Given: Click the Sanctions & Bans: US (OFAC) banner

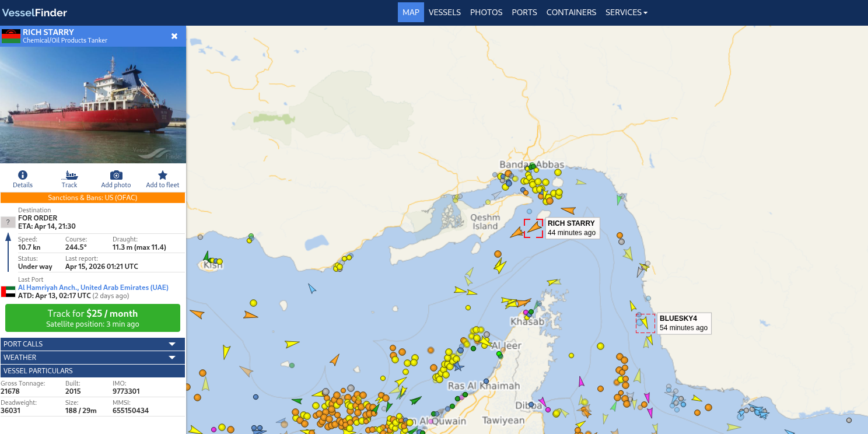Looking at the screenshot, I should tap(93, 198).
